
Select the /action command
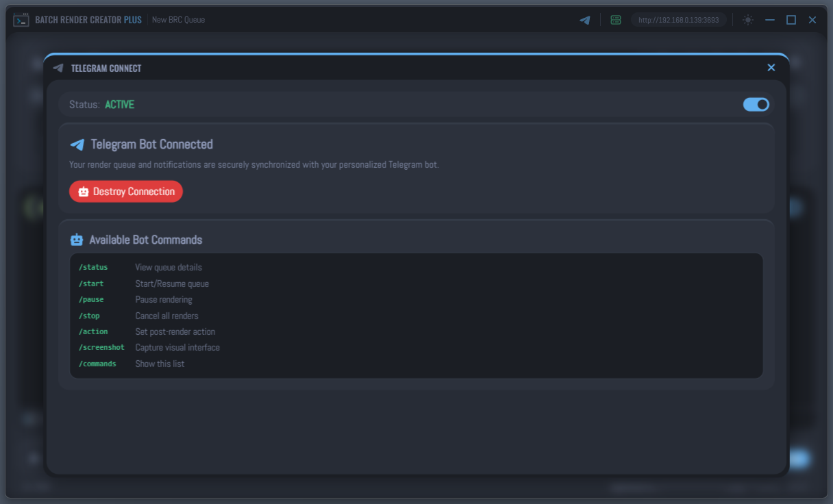[93, 331]
